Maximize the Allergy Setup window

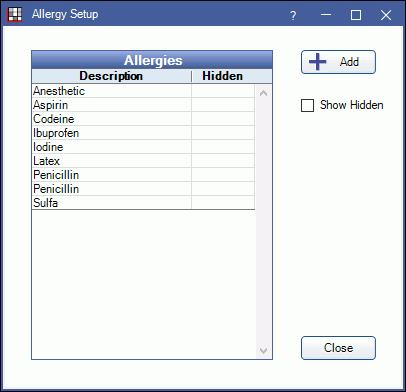(x=356, y=15)
